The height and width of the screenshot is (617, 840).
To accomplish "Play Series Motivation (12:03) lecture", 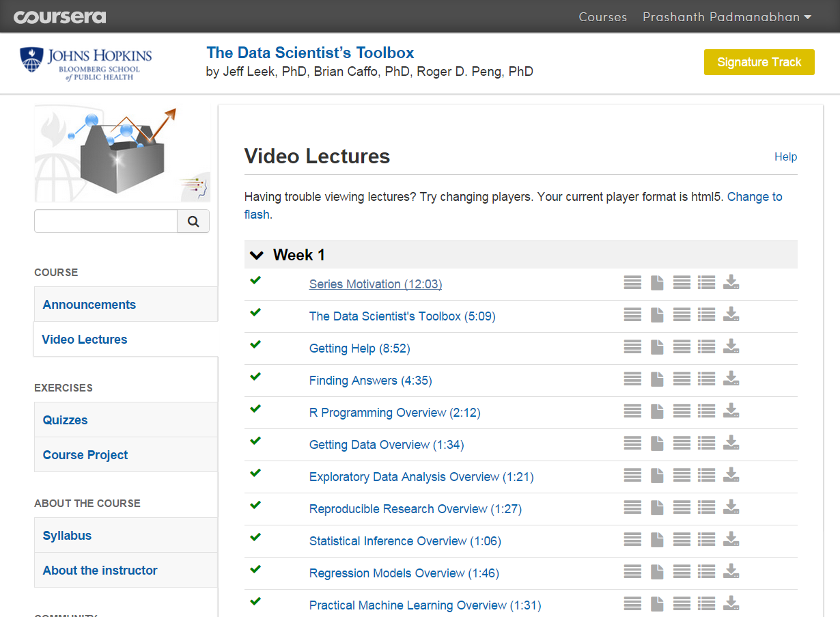I will pyautogui.click(x=376, y=284).
